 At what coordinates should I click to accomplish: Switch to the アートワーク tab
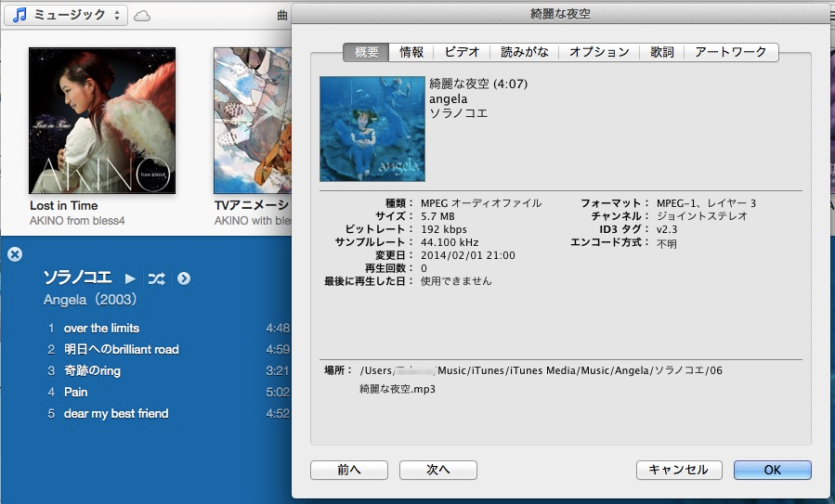click(731, 52)
